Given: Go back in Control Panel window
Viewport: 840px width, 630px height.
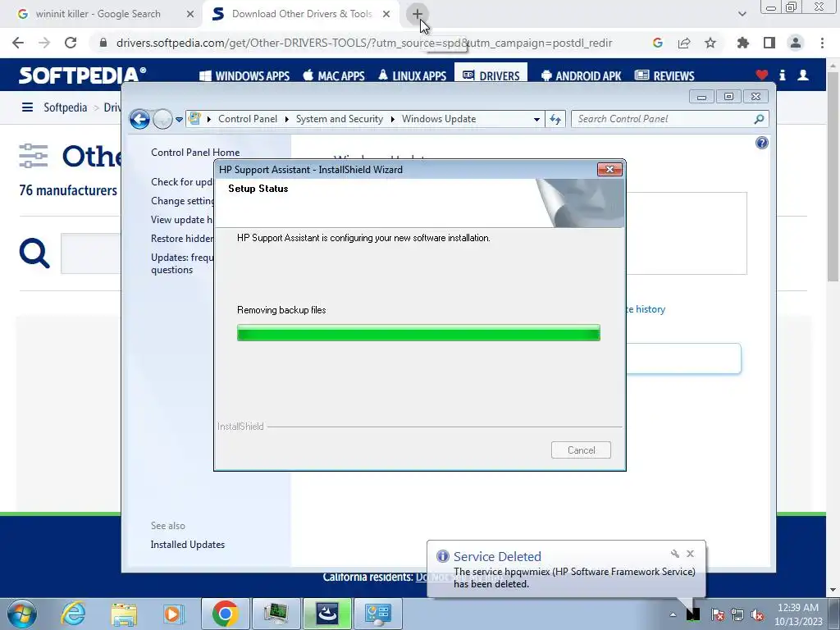Looking at the screenshot, I should click(139, 119).
